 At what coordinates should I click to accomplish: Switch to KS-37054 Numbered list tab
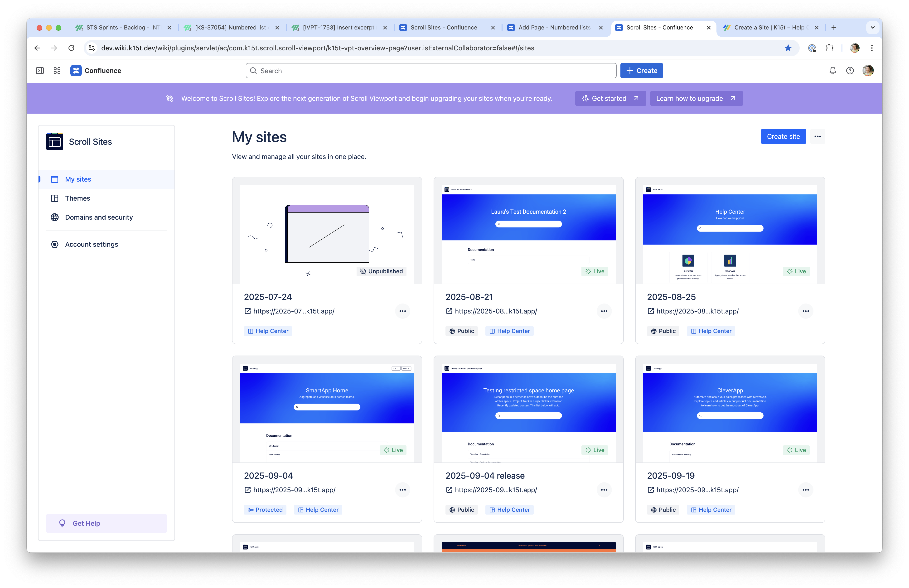coord(231,28)
